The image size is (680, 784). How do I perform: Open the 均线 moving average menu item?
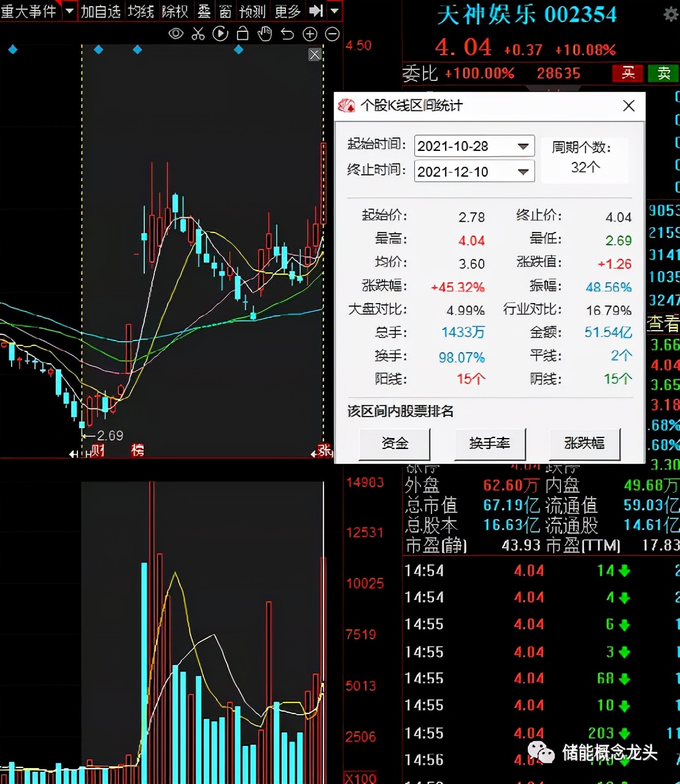coord(141,11)
